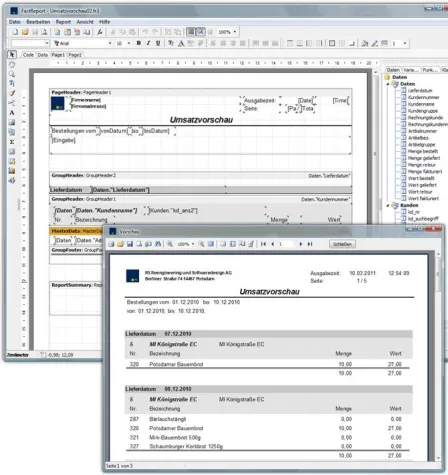Create a new report via toolbar icon
448x475 pixels.
pyautogui.click(x=15, y=32)
